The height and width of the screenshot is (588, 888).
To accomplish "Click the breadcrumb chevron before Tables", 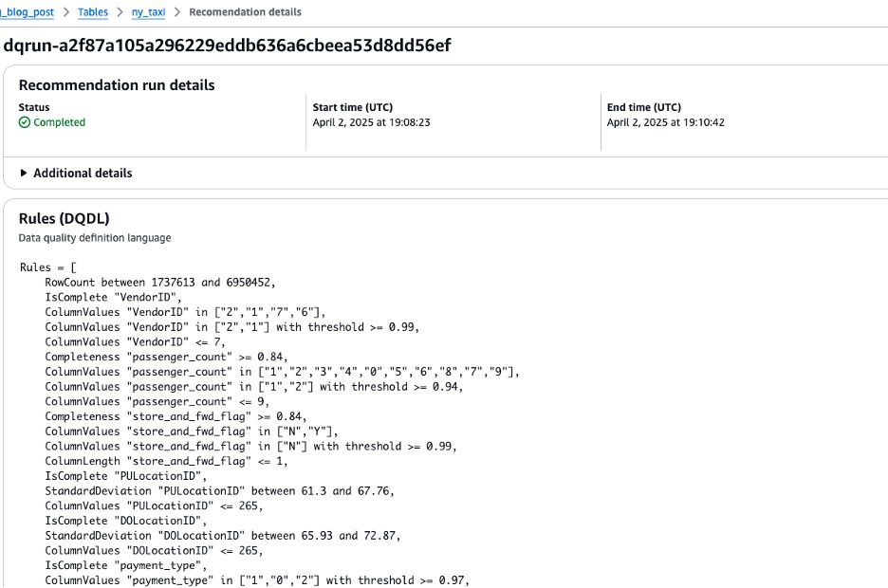I will [x=66, y=12].
